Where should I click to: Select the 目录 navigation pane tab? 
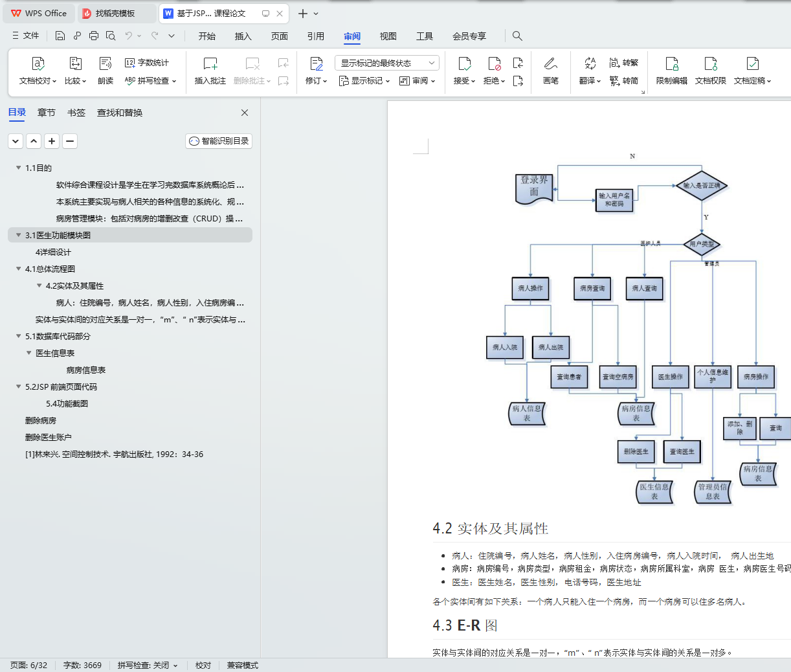[x=17, y=113]
